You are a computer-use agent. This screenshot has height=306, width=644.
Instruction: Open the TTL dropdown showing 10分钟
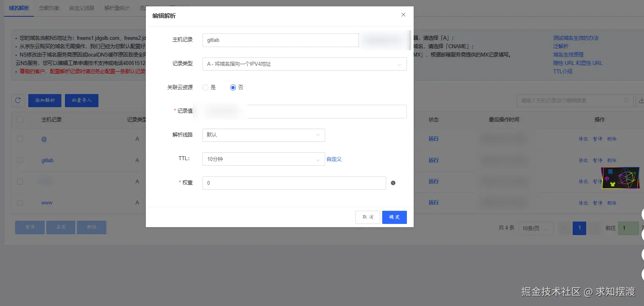pyautogui.click(x=263, y=159)
